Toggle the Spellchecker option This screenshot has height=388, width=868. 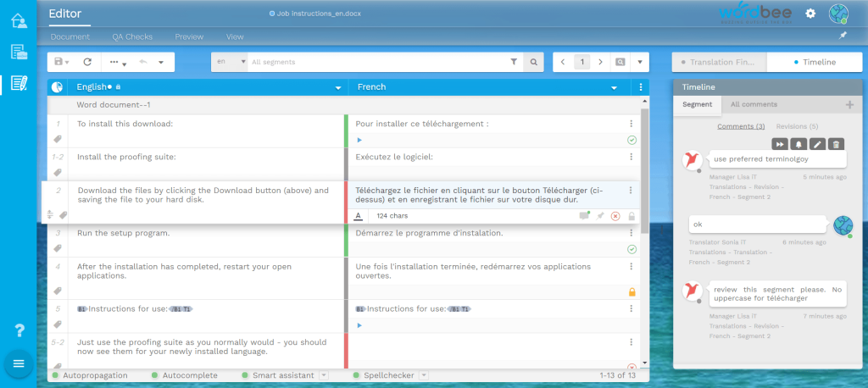pyautogui.click(x=384, y=375)
